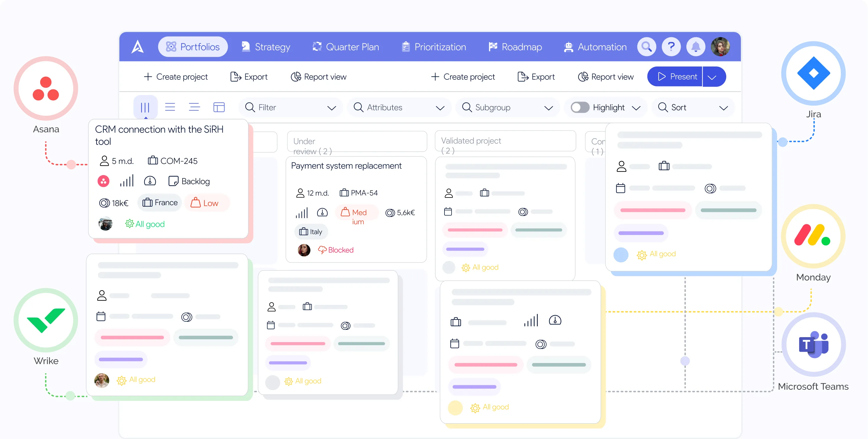Click the gauge icon on Payment card

tap(322, 212)
